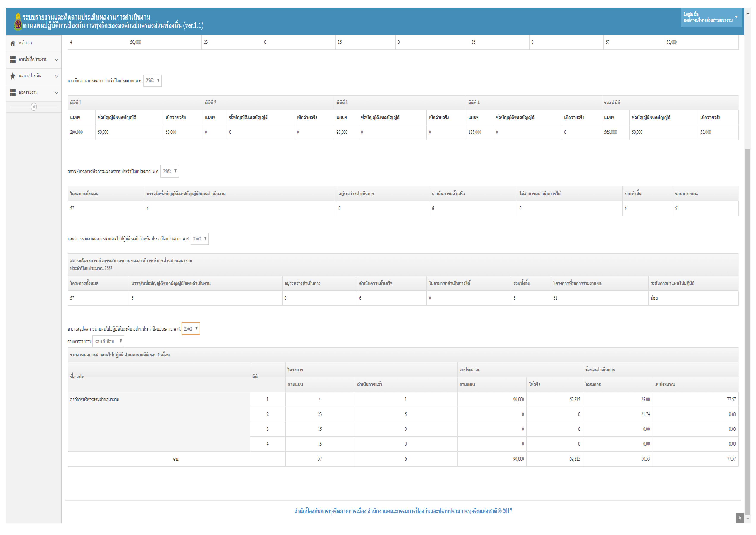
Task: Collapse the sidebar with the double-chevron button
Action: coord(34,107)
